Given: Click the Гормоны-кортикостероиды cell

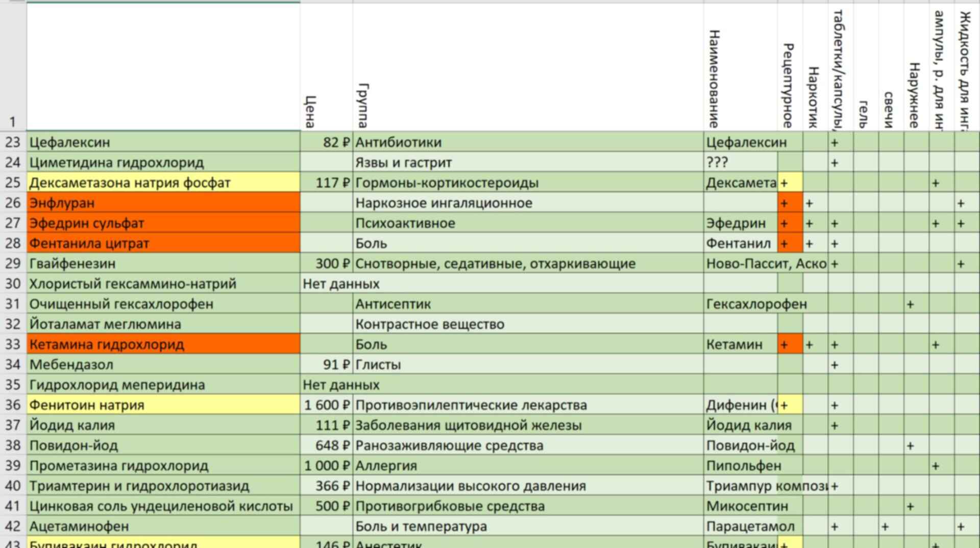Looking at the screenshot, I should tap(528, 182).
